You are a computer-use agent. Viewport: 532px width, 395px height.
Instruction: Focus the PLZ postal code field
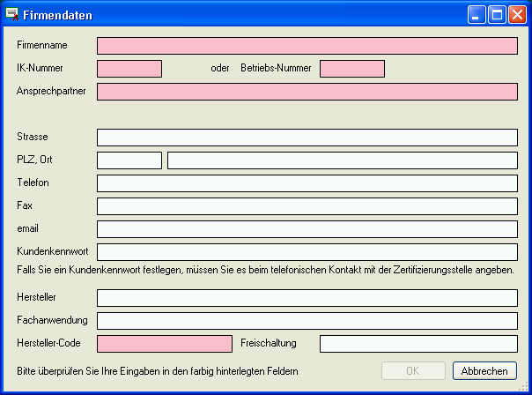pyautogui.click(x=129, y=160)
